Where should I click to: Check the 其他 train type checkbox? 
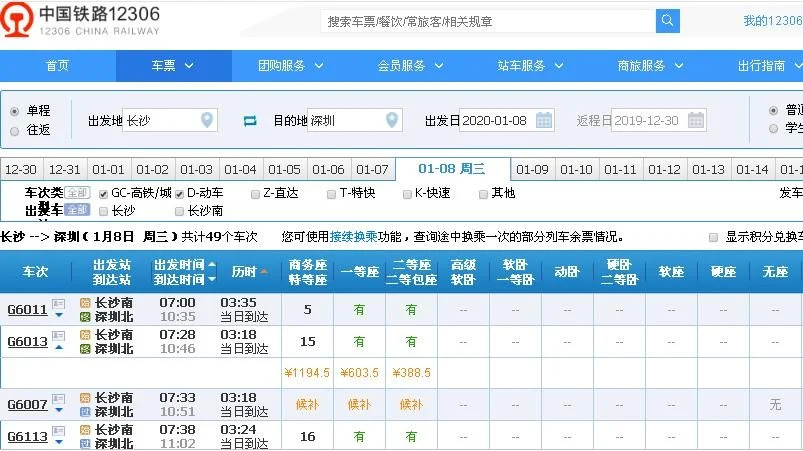tap(483, 194)
